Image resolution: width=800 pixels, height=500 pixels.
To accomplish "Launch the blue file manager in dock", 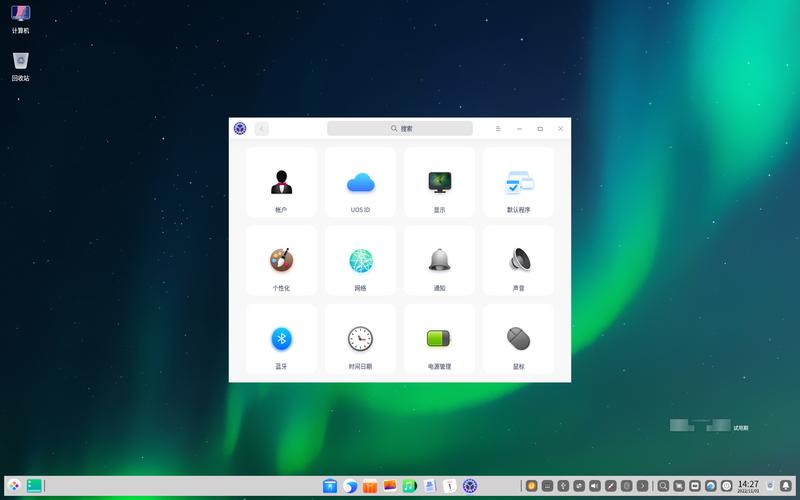I will pyautogui.click(x=330, y=486).
